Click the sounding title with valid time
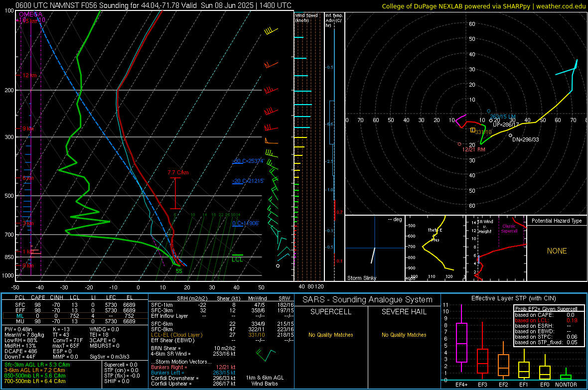The image size is (588, 390). point(153,5)
